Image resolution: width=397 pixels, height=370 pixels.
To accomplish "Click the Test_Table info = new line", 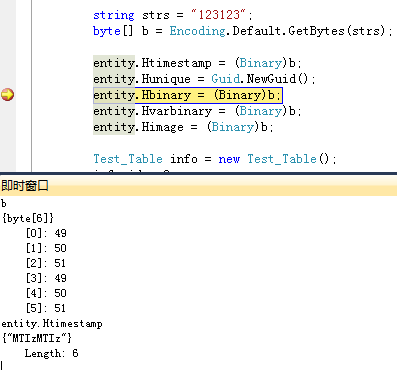I will coord(215,159).
